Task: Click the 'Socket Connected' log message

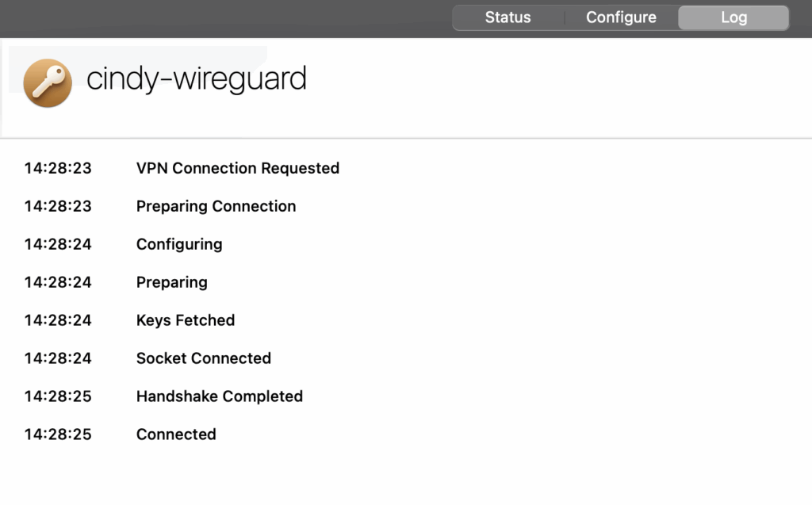Action: pos(204,358)
